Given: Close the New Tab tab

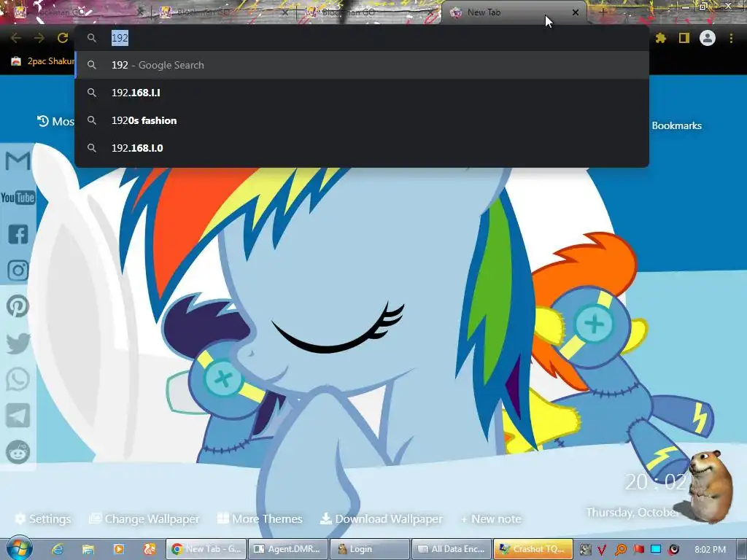Looking at the screenshot, I should [575, 12].
